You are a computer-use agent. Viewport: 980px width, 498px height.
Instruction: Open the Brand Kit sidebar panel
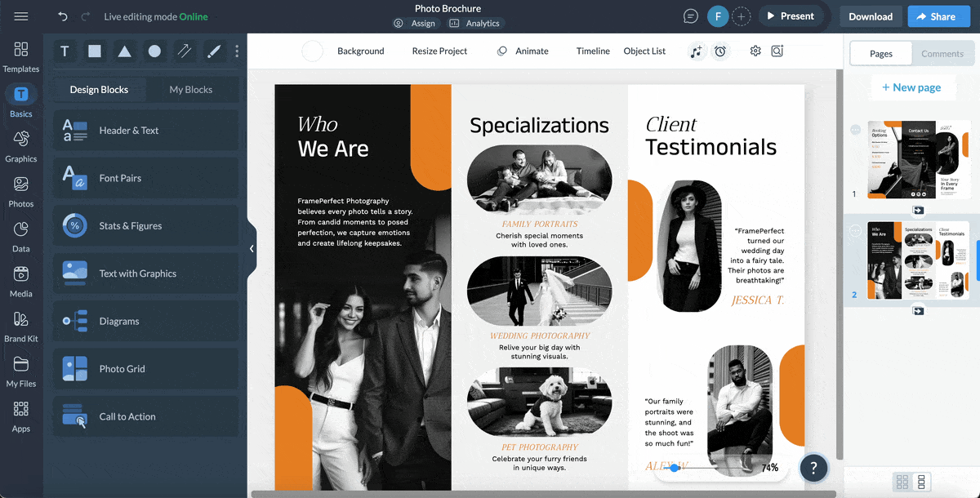click(x=21, y=326)
